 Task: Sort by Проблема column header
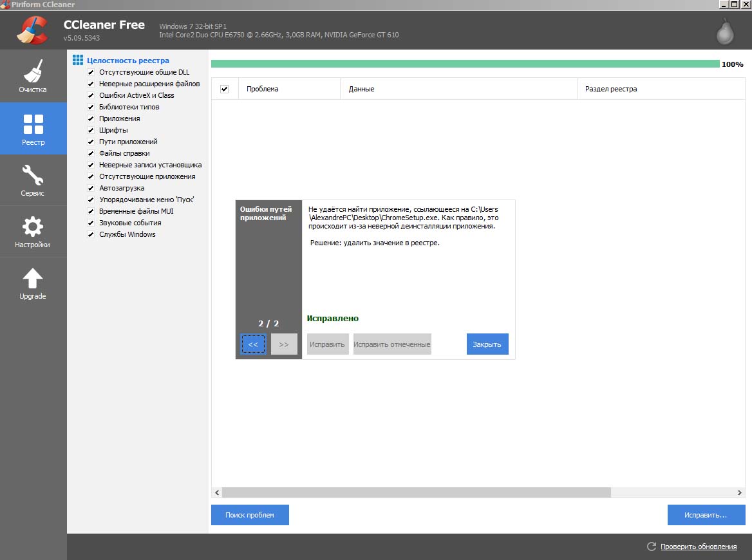pos(289,89)
